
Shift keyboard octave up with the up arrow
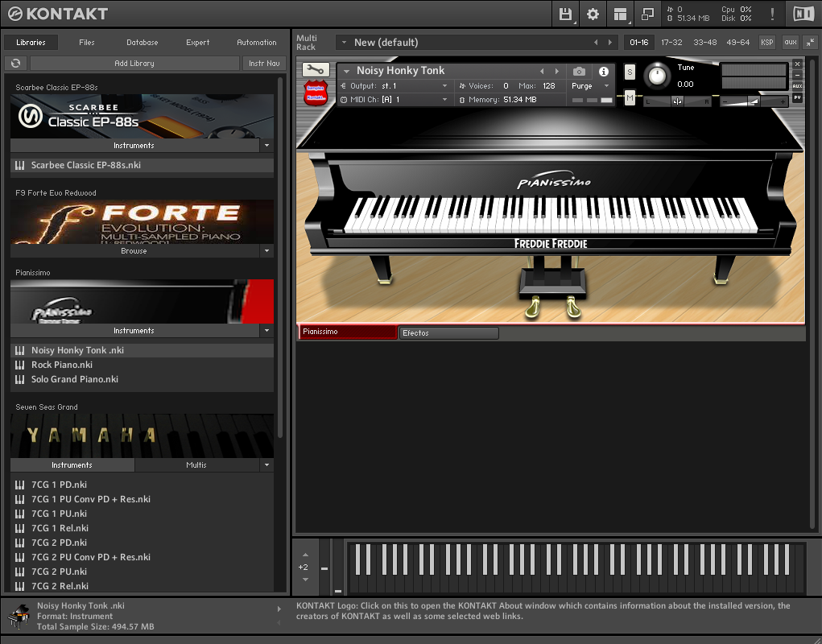click(306, 555)
